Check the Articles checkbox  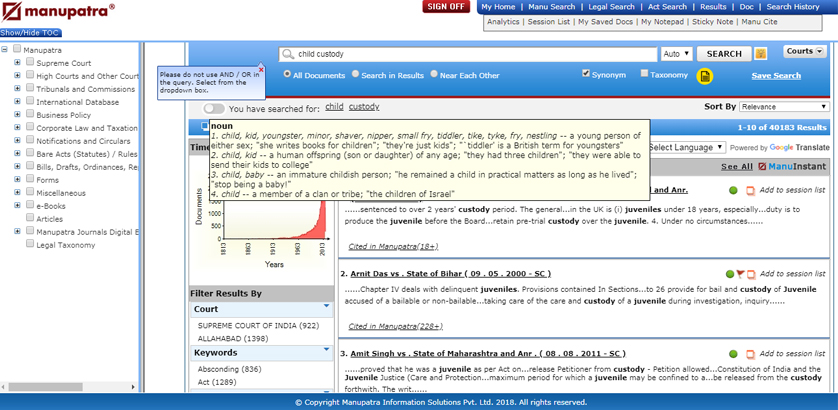(x=30, y=218)
